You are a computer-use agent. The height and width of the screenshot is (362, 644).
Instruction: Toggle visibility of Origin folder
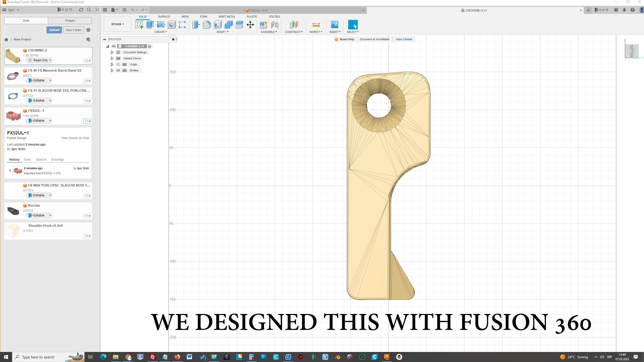(118, 64)
